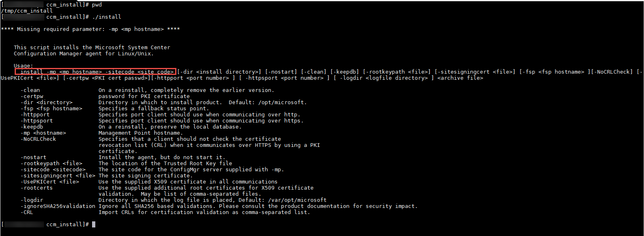Click the './install' command on the prompt line

tap(107, 17)
